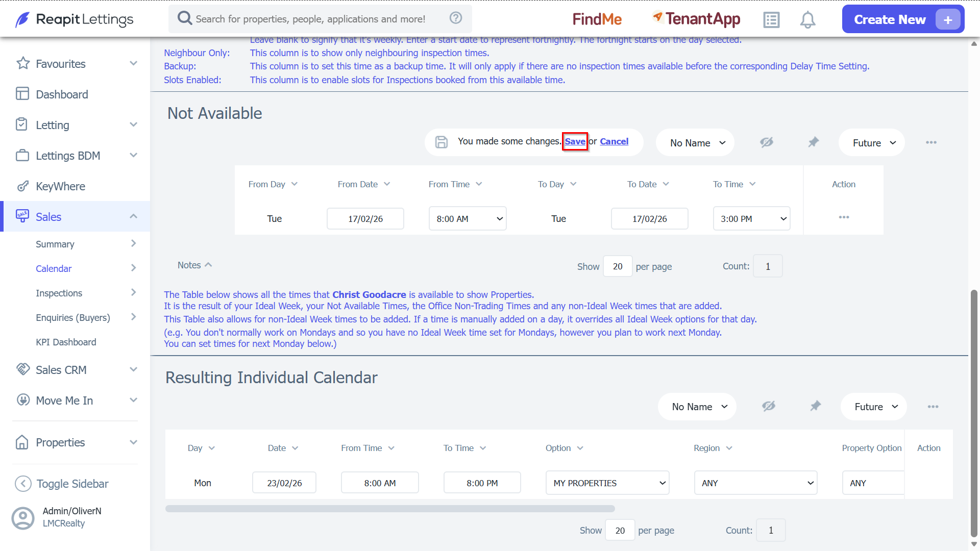The height and width of the screenshot is (551, 980).
Task: Pin the Not Available table view
Action: [814, 142]
